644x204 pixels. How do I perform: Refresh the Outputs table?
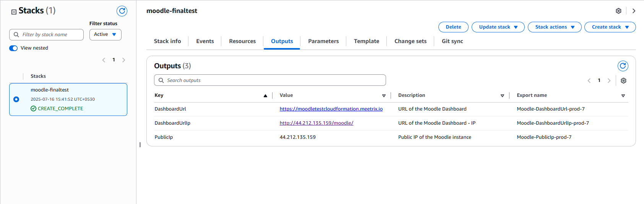(623, 66)
